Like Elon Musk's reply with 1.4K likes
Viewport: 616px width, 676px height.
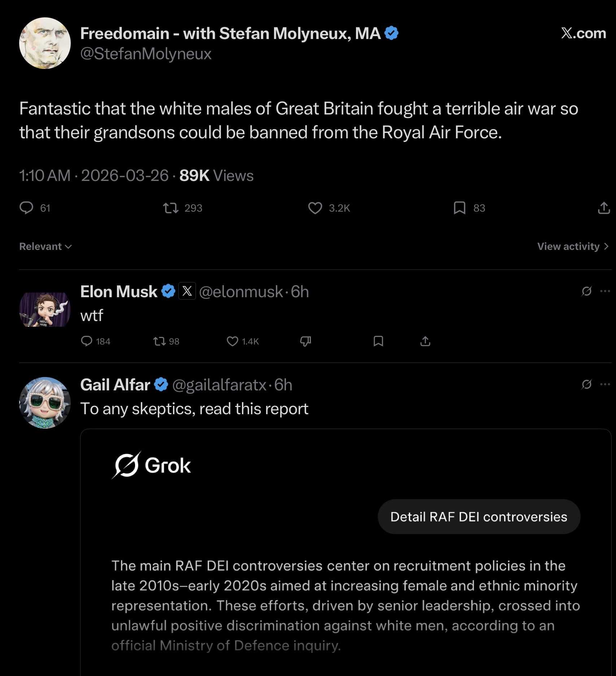pyautogui.click(x=232, y=341)
